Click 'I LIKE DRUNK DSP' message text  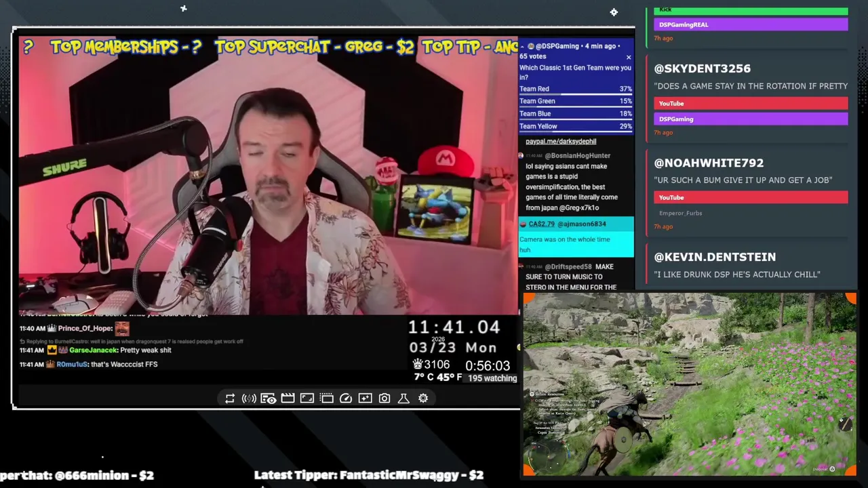pos(737,274)
